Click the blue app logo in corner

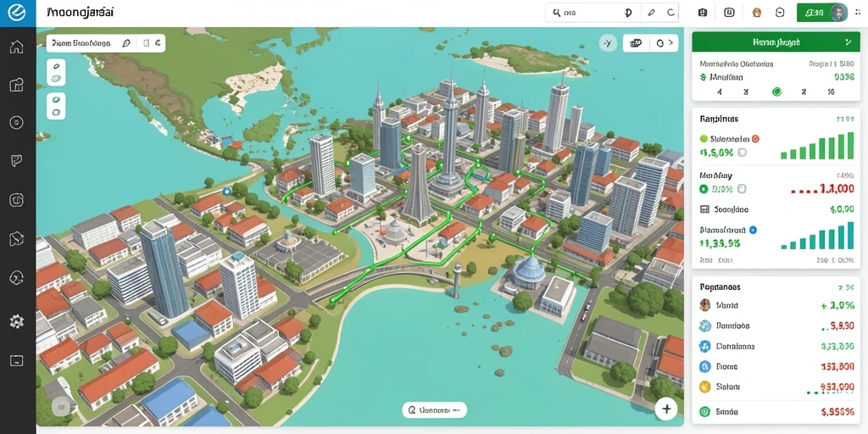(x=18, y=14)
